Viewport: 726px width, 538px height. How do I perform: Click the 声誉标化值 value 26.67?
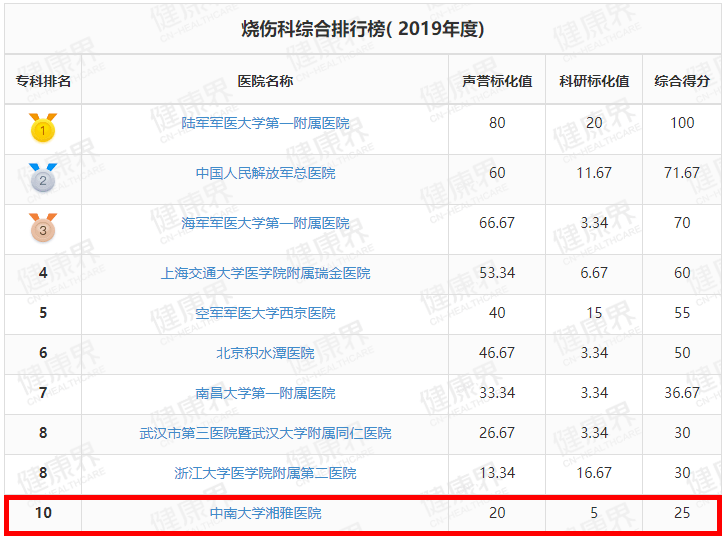point(497,433)
